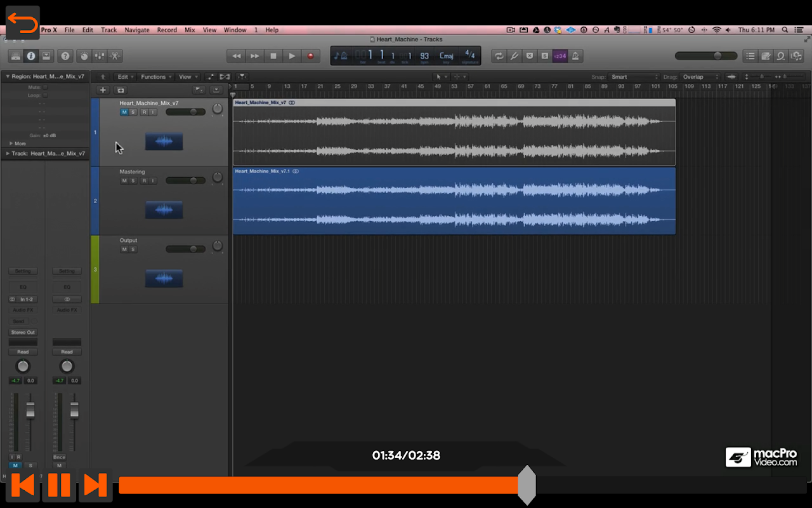Open the Drag mode Overlap dropdown

coord(700,77)
